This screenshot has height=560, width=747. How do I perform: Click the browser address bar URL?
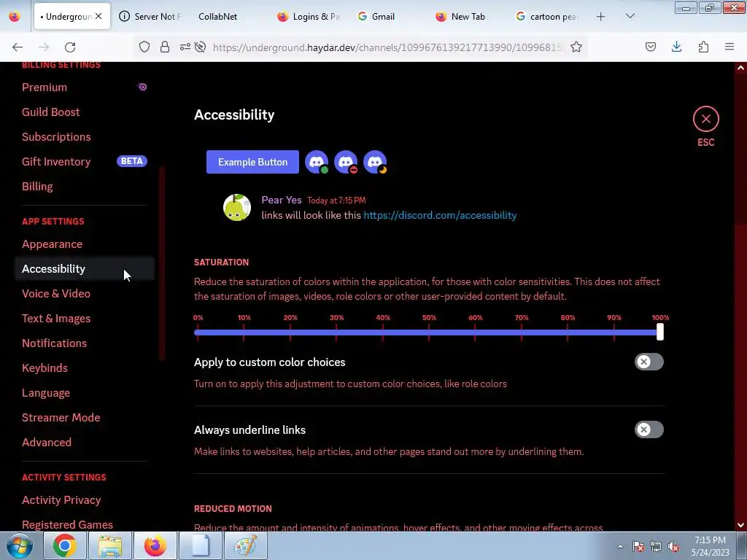click(387, 47)
